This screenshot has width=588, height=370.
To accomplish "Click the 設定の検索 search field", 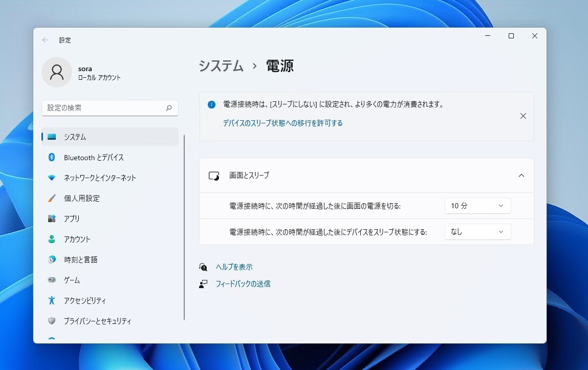I will (105, 108).
